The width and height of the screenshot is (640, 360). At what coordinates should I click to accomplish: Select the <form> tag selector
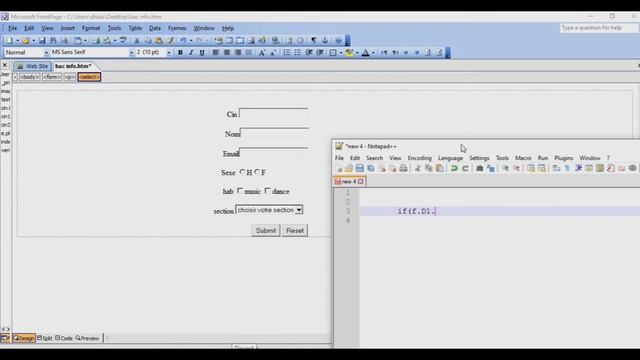point(51,77)
